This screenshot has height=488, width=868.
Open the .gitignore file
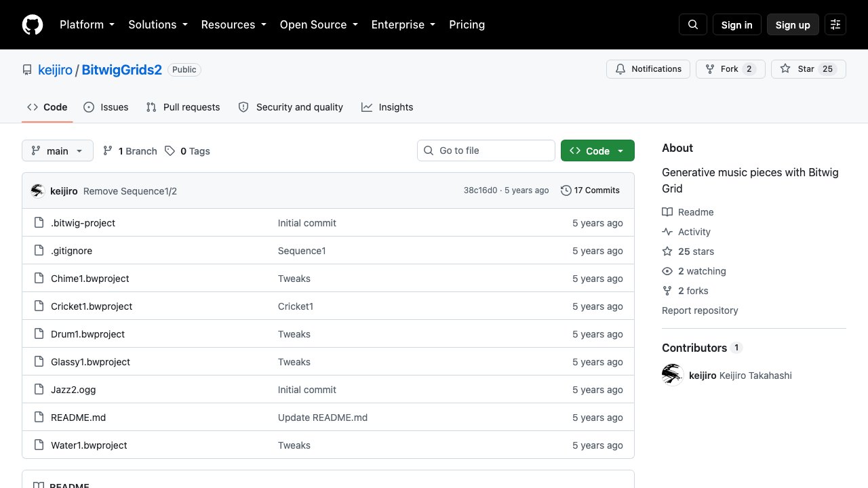(x=71, y=251)
